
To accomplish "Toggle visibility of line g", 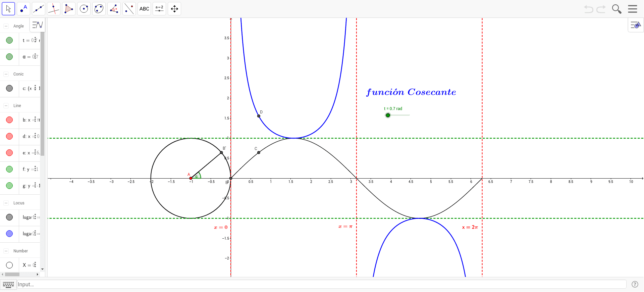I will click(9, 186).
